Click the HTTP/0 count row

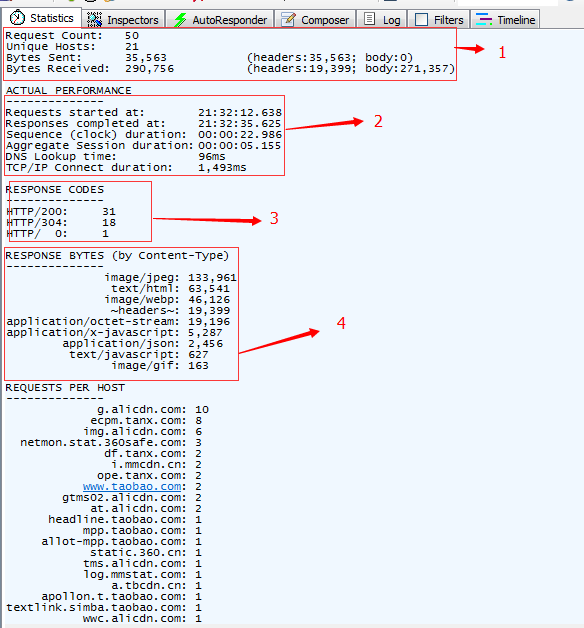click(x=57, y=233)
